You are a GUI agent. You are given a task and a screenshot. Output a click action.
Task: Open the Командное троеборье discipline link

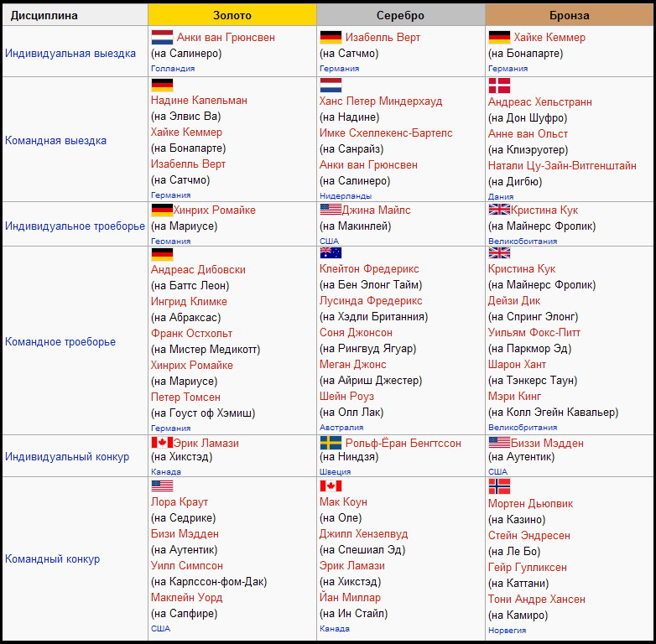[x=60, y=341]
